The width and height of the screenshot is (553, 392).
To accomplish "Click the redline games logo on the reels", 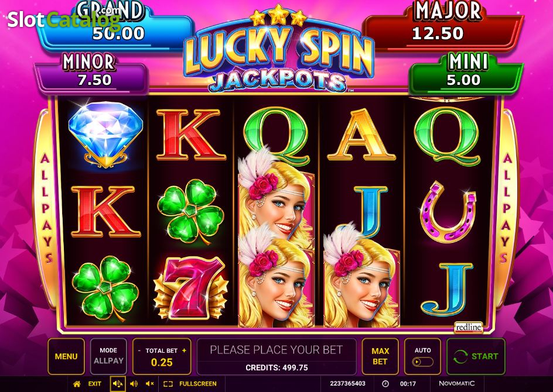I will [x=469, y=327].
